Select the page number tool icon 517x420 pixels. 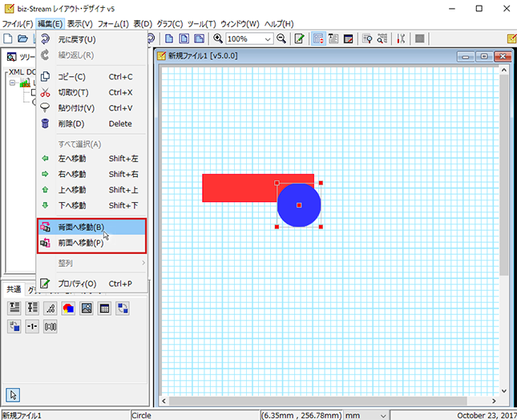(x=32, y=327)
